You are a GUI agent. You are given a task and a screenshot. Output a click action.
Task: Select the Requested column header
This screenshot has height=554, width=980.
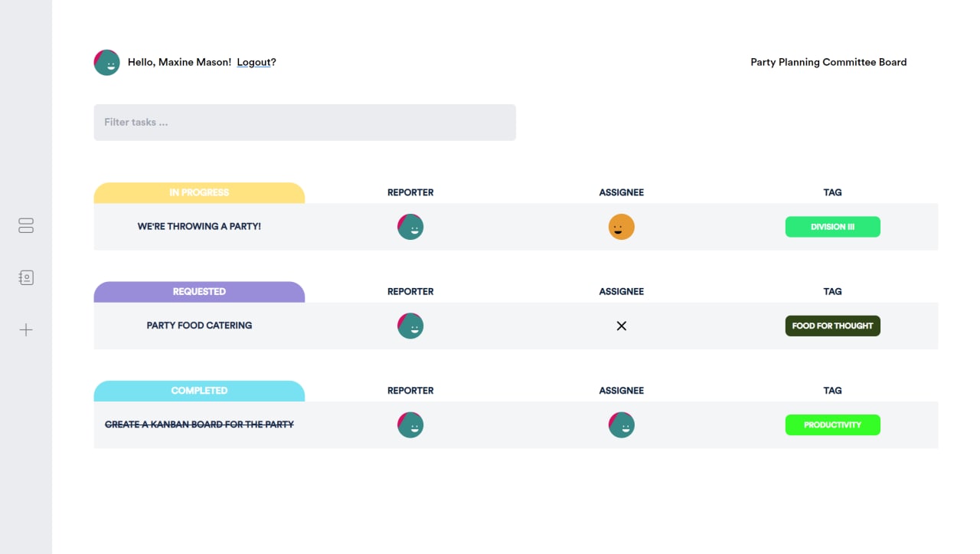coord(199,292)
